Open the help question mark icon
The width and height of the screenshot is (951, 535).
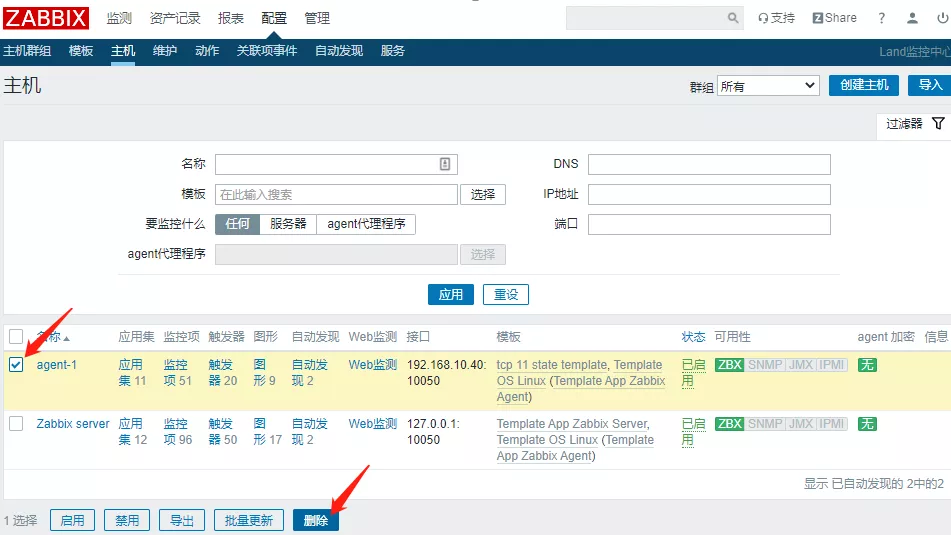click(x=881, y=18)
